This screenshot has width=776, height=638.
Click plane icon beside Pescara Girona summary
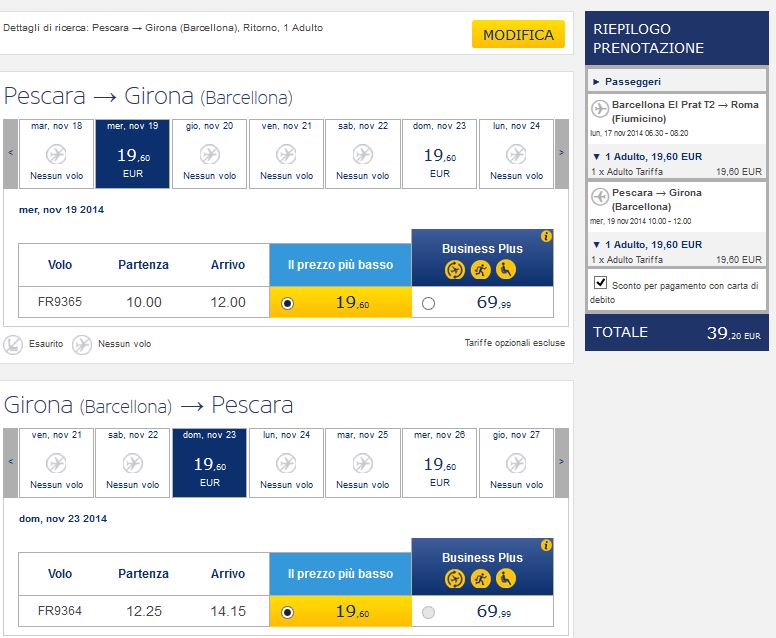point(600,198)
